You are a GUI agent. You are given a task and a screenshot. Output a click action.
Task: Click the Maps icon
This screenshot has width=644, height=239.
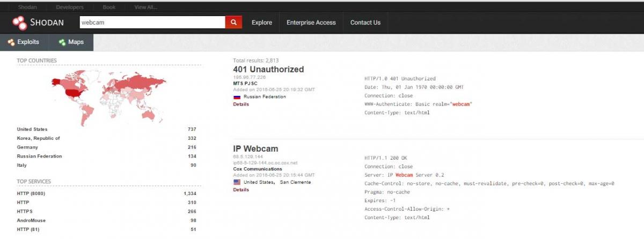click(62, 42)
